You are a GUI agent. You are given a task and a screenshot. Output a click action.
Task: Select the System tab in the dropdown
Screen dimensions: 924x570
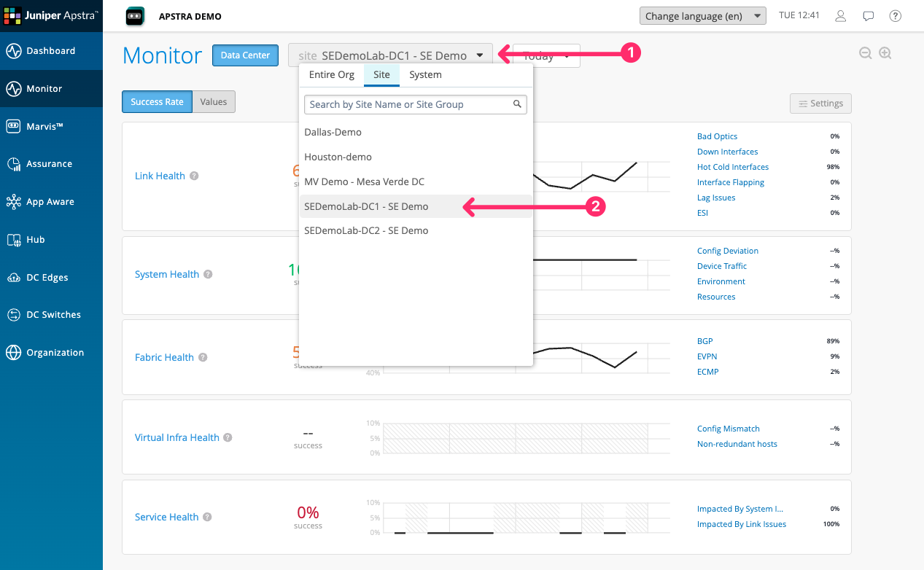(425, 74)
